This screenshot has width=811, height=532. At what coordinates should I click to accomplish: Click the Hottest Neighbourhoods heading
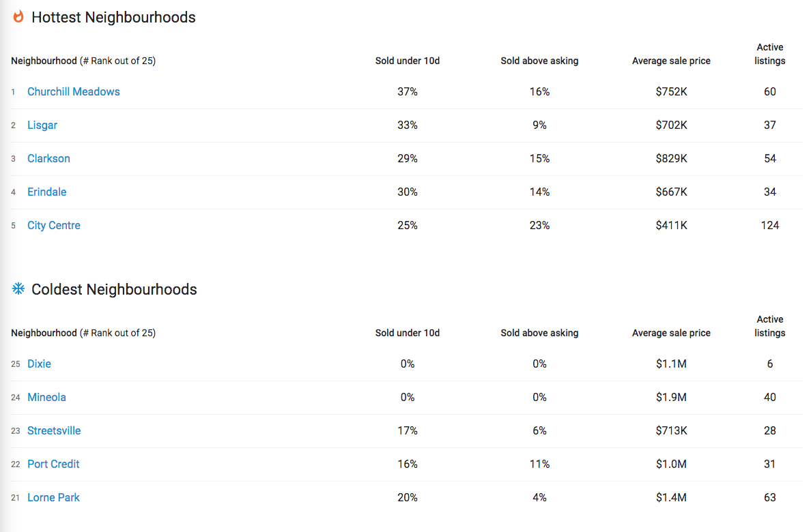[x=113, y=17]
